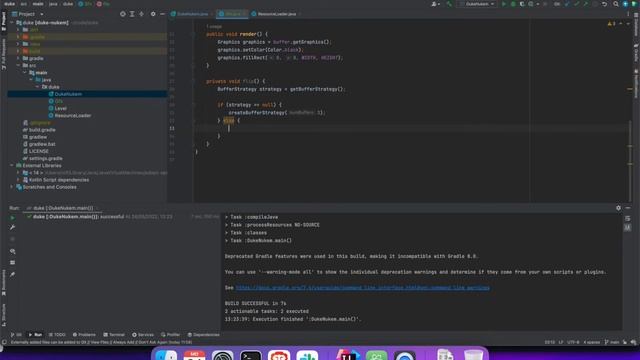Select Level class in project tree
This screenshot has width=640, height=360.
coord(60,109)
